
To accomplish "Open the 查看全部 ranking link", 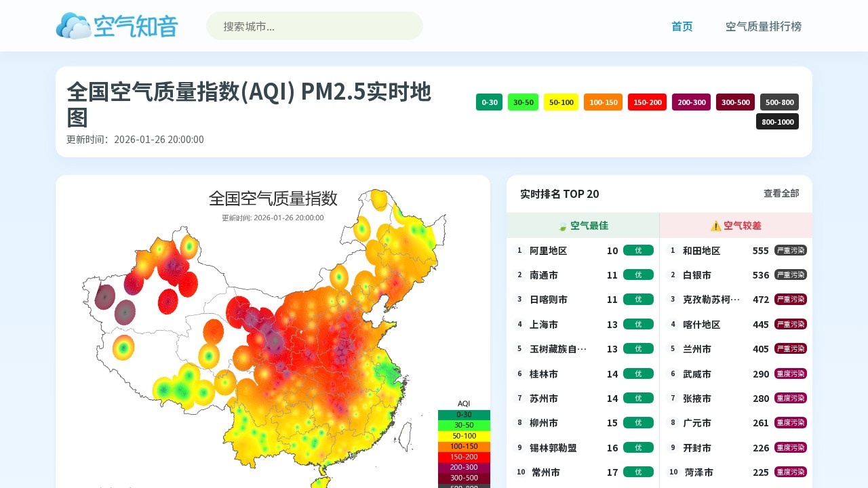I will pyautogui.click(x=781, y=194).
